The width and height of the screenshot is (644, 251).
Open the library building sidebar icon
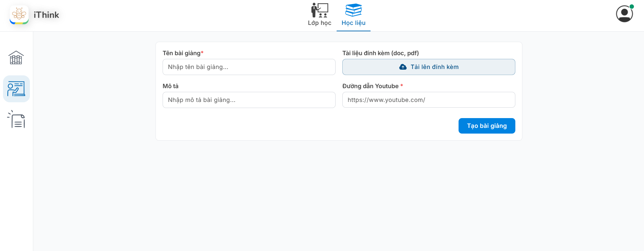coord(16,58)
